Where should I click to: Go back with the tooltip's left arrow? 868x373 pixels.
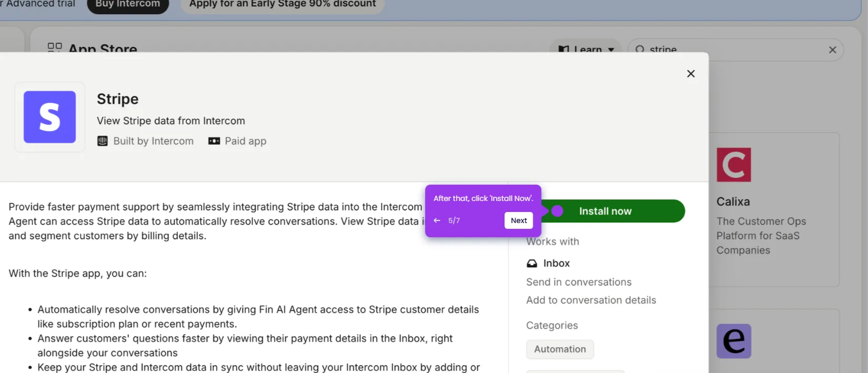[x=437, y=220]
